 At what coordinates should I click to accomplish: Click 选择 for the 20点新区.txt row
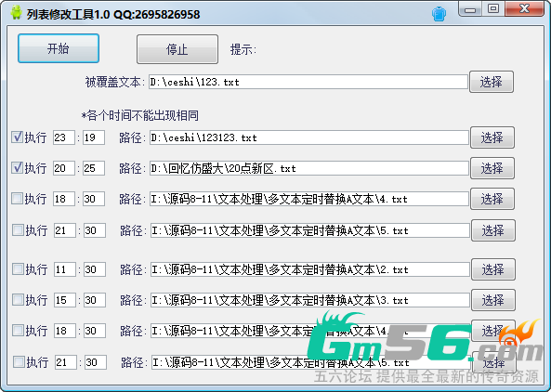[492, 168]
